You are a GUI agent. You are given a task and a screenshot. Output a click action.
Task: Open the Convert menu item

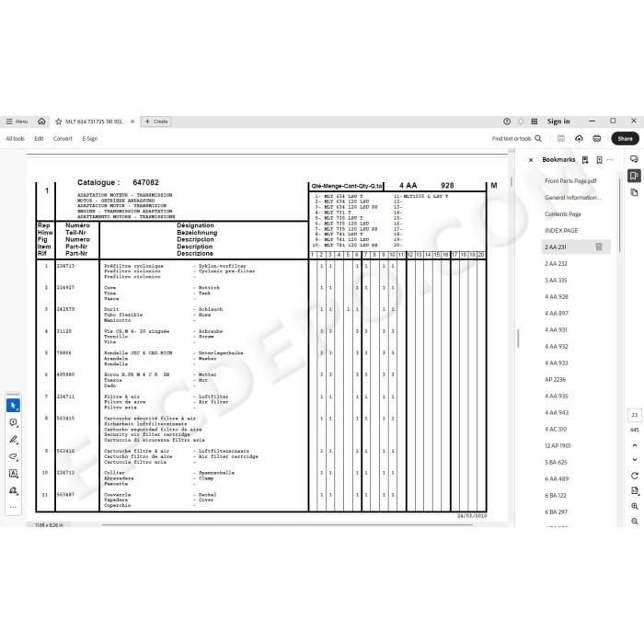coord(63,139)
